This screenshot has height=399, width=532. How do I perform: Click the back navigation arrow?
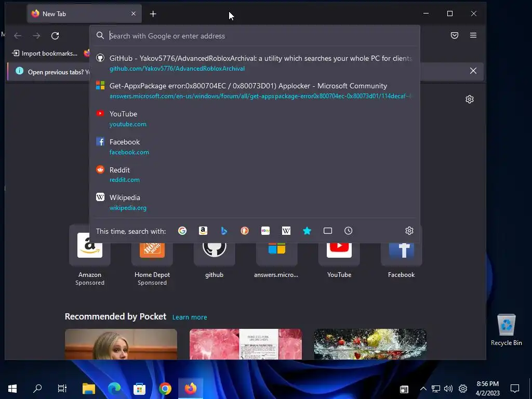18,36
